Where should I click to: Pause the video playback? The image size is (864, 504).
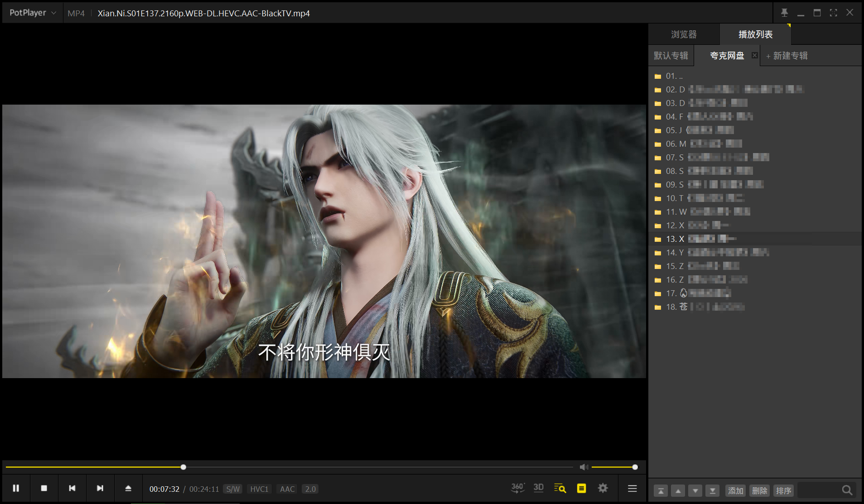[16, 488]
